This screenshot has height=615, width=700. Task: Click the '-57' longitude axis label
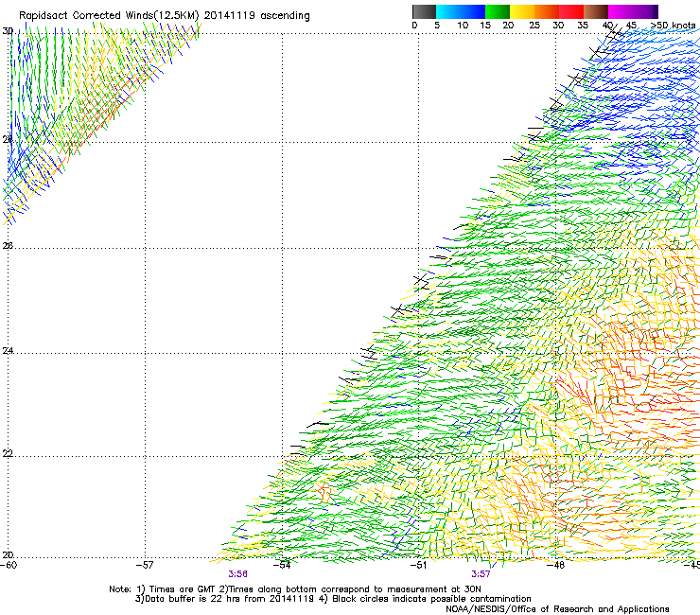coord(145,565)
